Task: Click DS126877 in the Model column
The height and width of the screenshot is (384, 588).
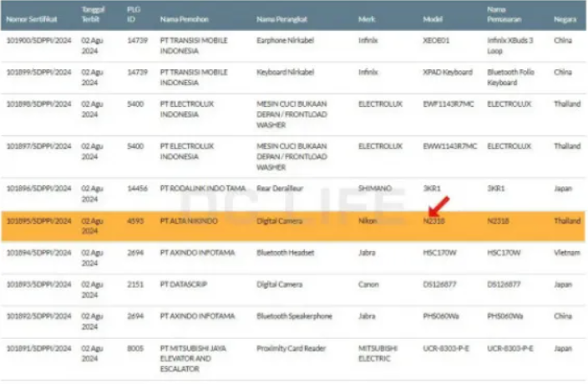Action: [x=439, y=285]
